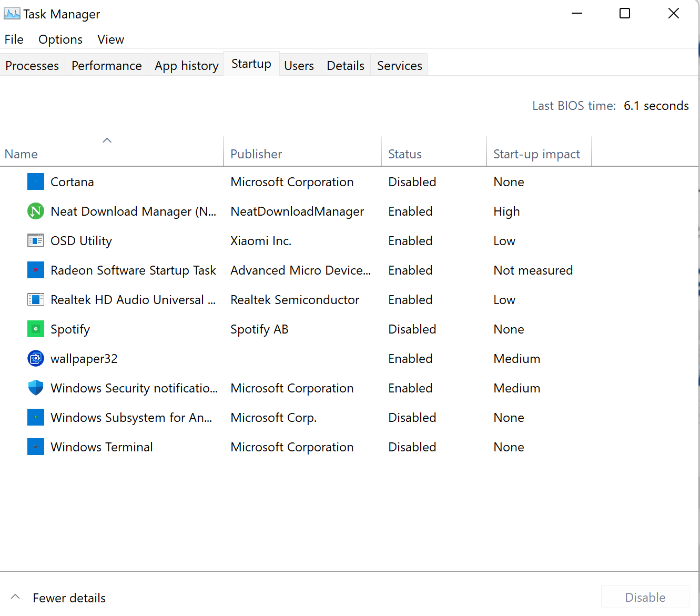
Task: Switch to the Processes tab
Action: click(x=32, y=66)
